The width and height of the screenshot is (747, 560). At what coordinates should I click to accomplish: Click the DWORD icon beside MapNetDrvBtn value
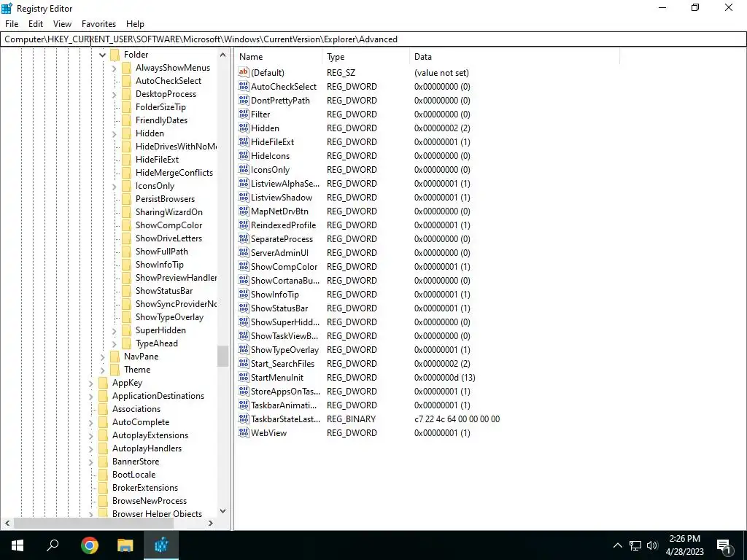(x=244, y=211)
